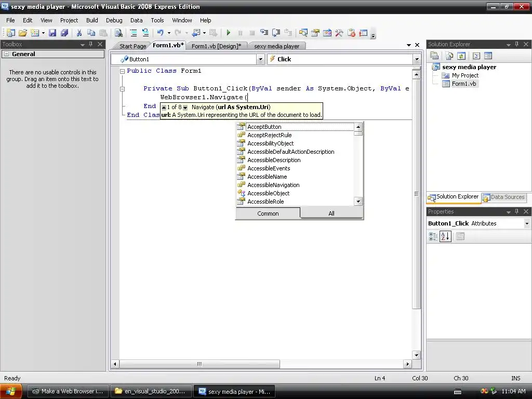Viewport: 532px width, 399px height.
Task: Select the Common tab in IntelliSense list
Action: (268, 214)
